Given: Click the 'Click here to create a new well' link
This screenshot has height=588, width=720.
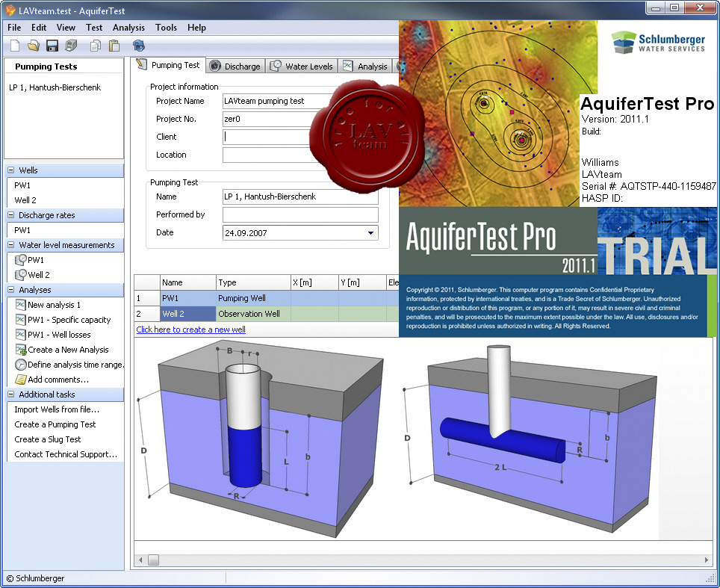Looking at the screenshot, I should [190, 329].
